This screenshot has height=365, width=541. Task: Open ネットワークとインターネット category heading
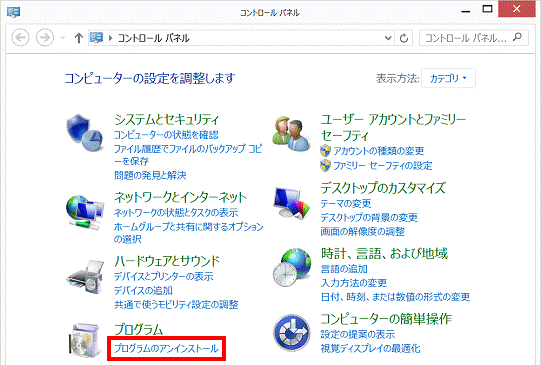(x=180, y=197)
